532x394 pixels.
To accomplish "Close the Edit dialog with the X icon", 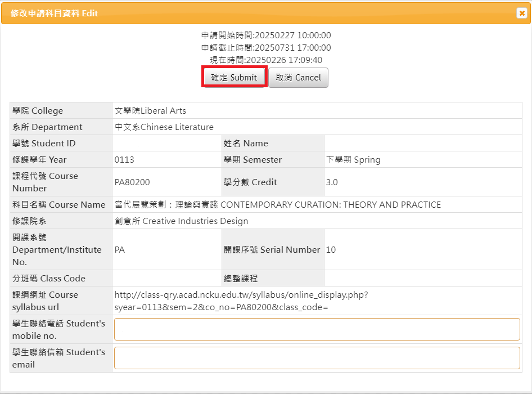I will 521,14.
